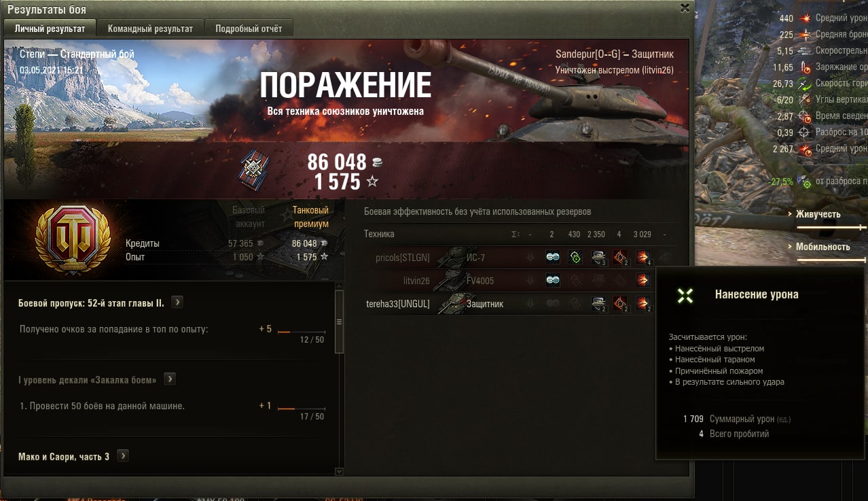
Task: Click the gun elevation icon beside -6/20
Action: (x=806, y=100)
